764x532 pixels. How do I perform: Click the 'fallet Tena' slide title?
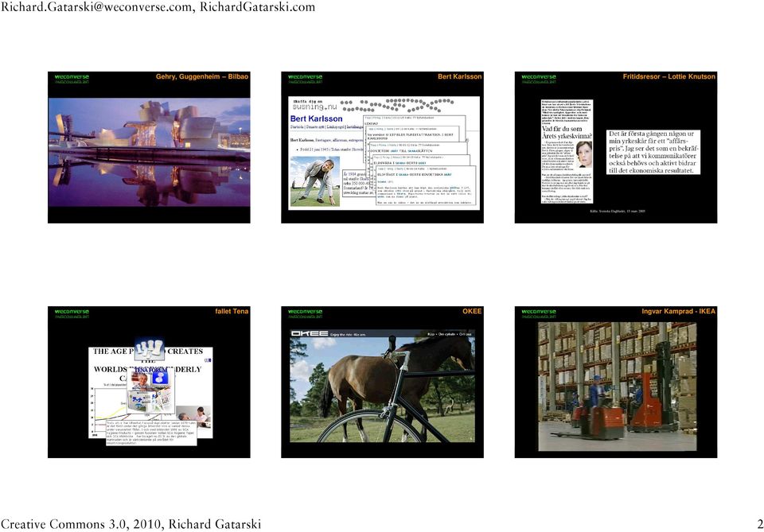coord(232,311)
